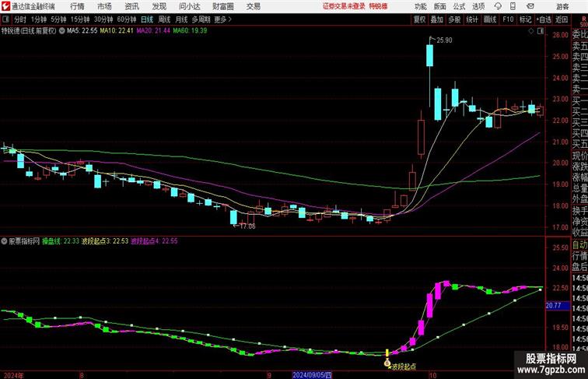
Task: Click the 返回 button
Action: (562, 19)
